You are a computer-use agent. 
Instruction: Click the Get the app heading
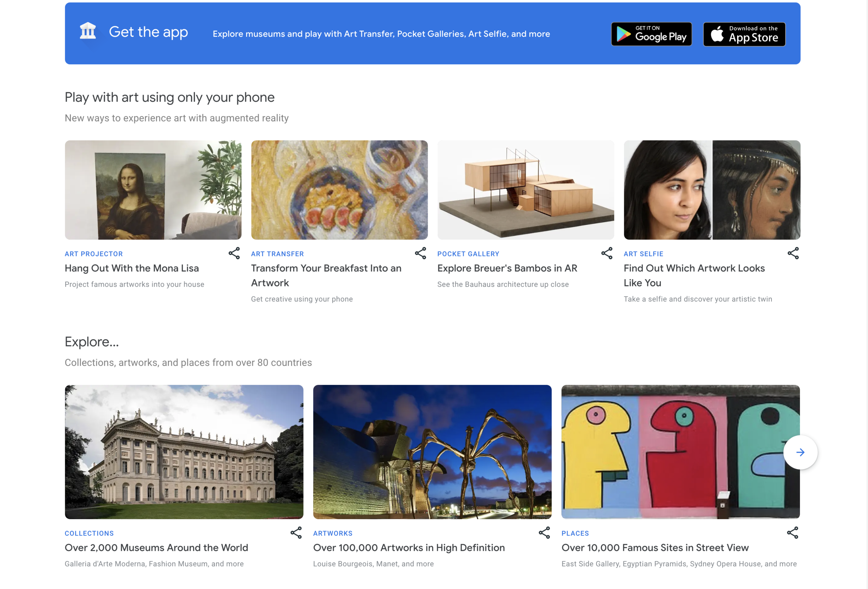(148, 33)
